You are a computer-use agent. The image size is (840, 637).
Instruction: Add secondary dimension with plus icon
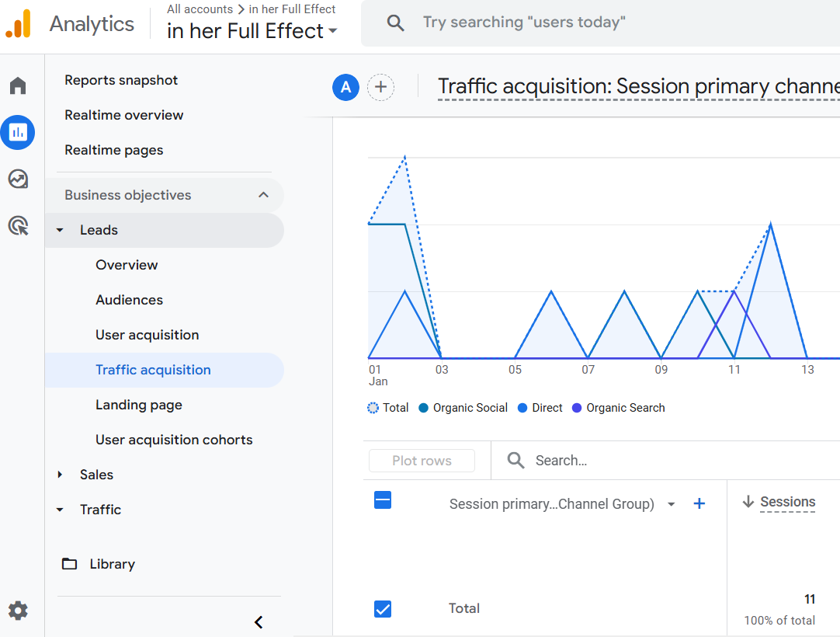click(699, 503)
